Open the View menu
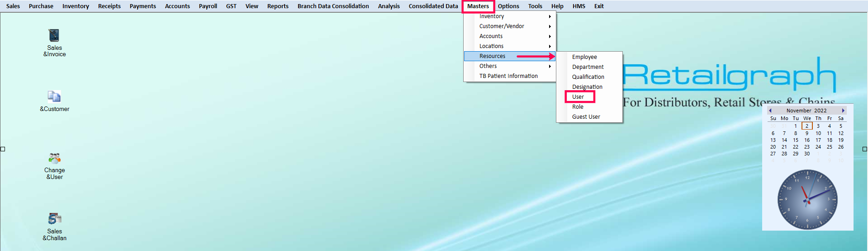 tap(252, 6)
